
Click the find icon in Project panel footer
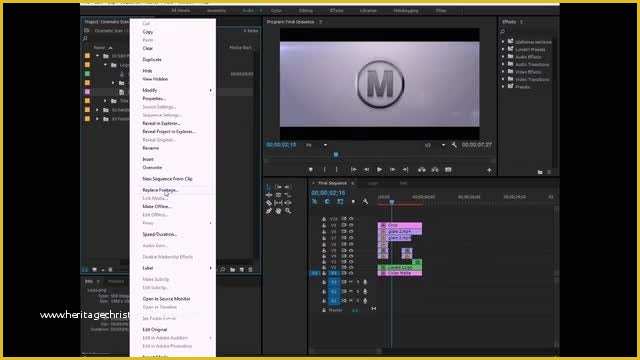[x=223, y=269]
